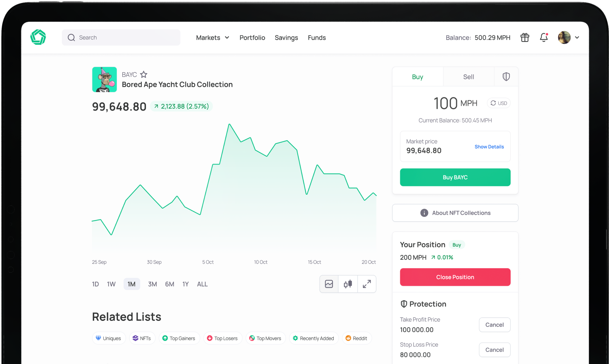Expand chart to fullscreen

click(x=367, y=284)
